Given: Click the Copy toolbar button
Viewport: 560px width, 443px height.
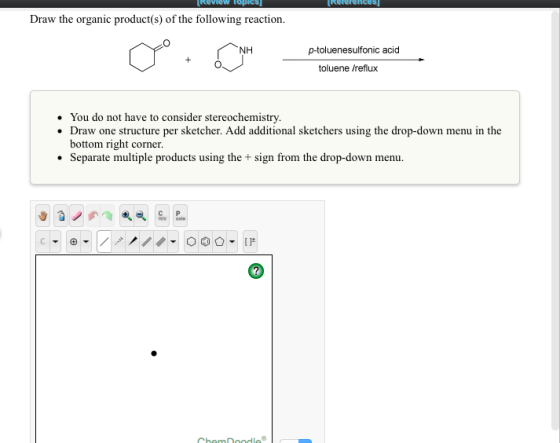Looking at the screenshot, I should (x=162, y=216).
